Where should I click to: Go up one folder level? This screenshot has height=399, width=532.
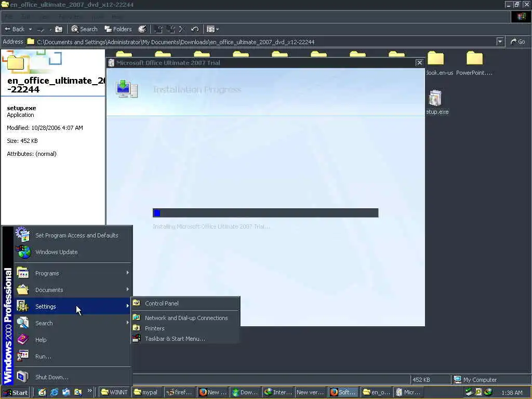[x=59, y=29]
